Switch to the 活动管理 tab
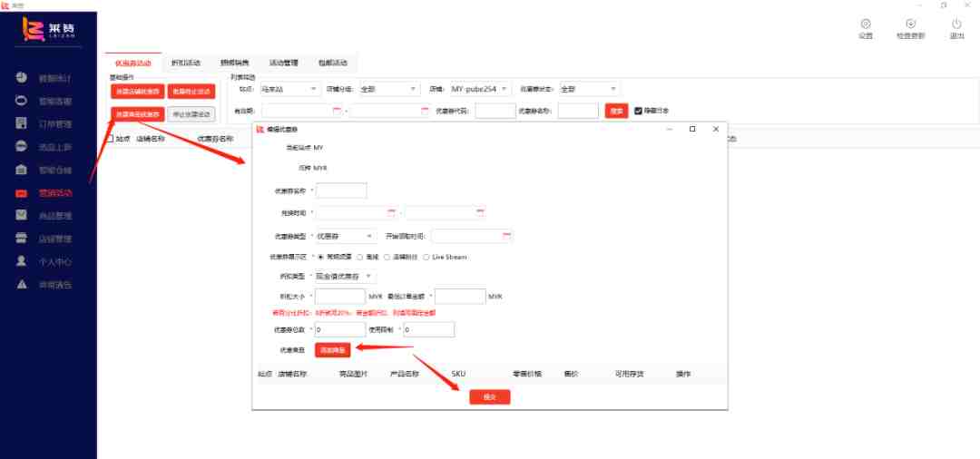The height and width of the screenshot is (459, 980). coord(283,63)
